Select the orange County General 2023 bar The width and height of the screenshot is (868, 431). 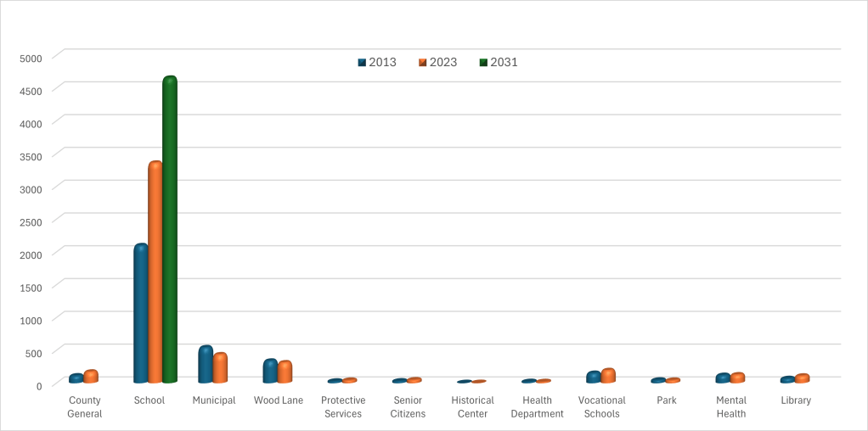[91, 377]
